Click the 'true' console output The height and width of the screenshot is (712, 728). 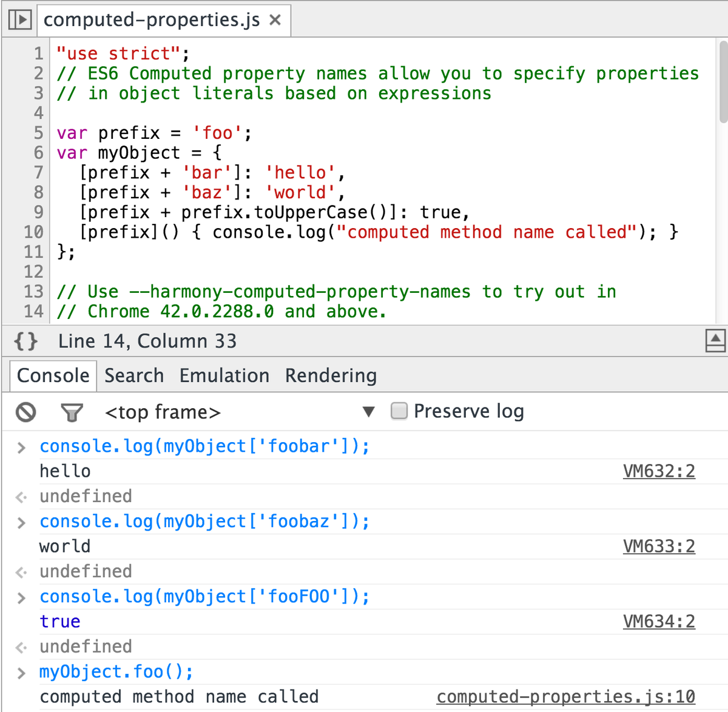[60, 622]
